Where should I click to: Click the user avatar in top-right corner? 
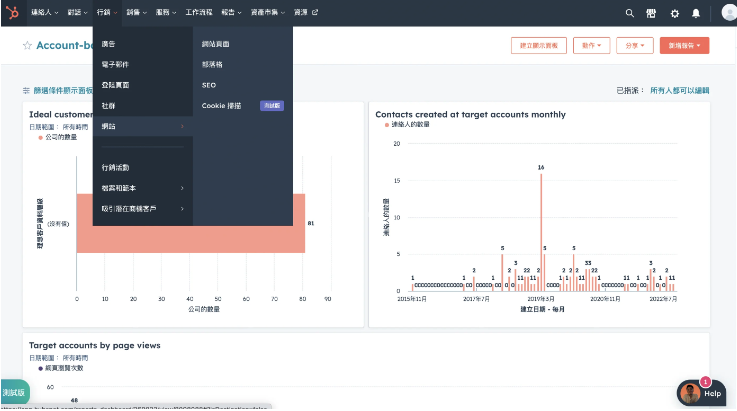pos(727,13)
